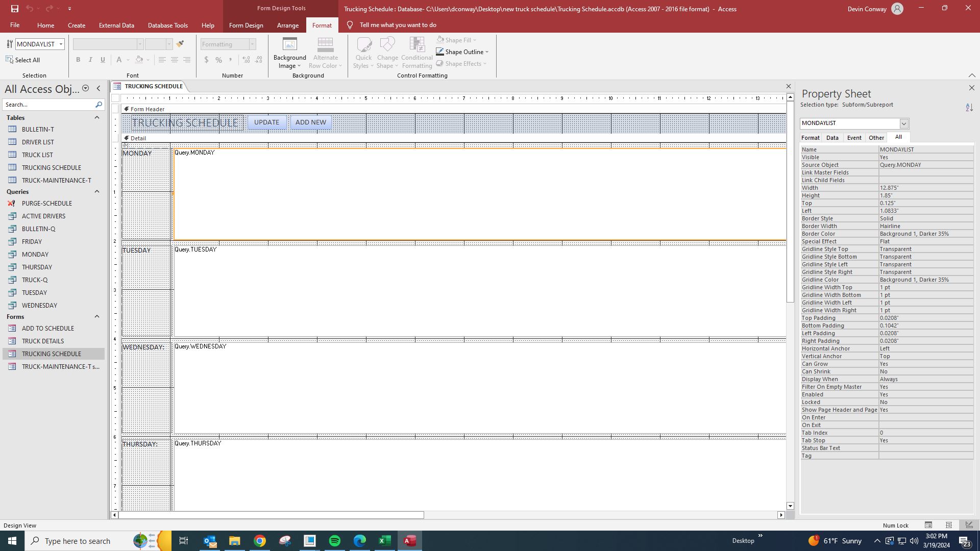Click the search magnifier in navigation pane

point(99,105)
